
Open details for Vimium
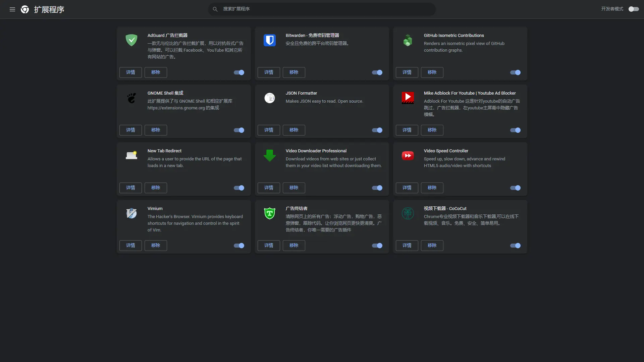click(x=130, y=246)
